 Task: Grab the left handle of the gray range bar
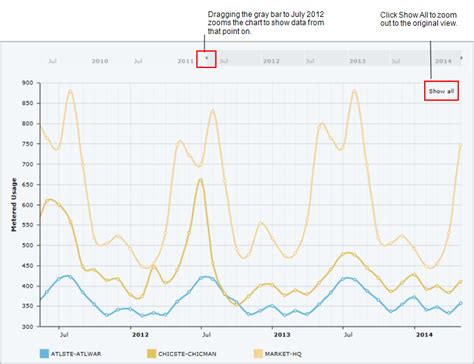click(206, 58)
